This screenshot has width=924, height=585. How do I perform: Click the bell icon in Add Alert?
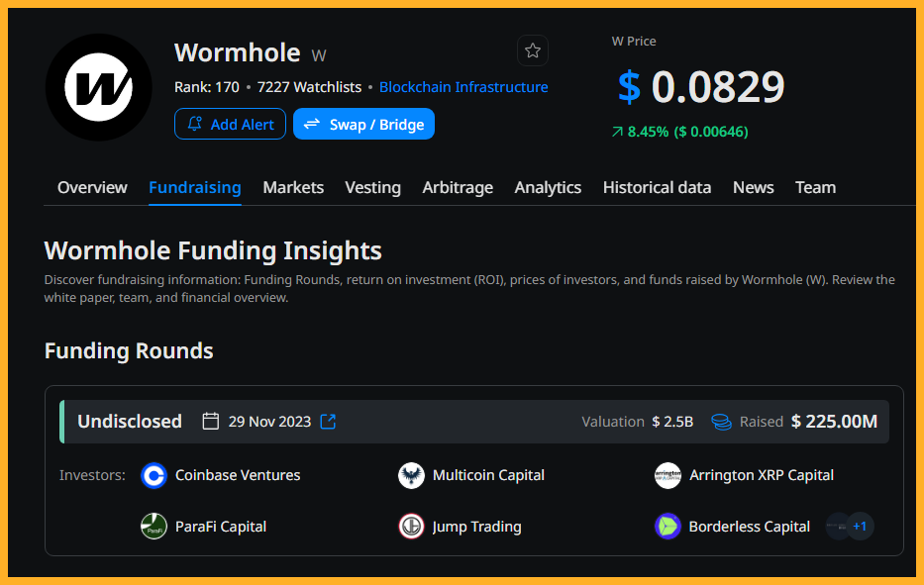194,124
